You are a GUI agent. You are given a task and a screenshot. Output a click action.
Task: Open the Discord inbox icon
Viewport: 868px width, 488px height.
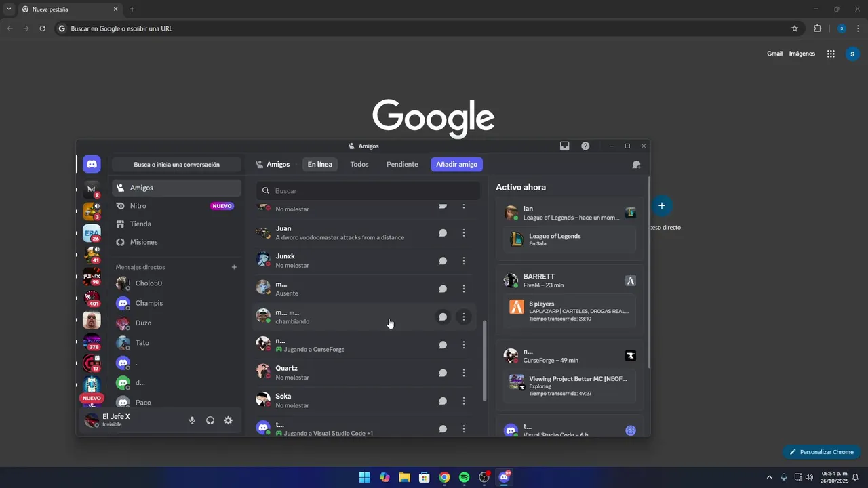point(564,146)
